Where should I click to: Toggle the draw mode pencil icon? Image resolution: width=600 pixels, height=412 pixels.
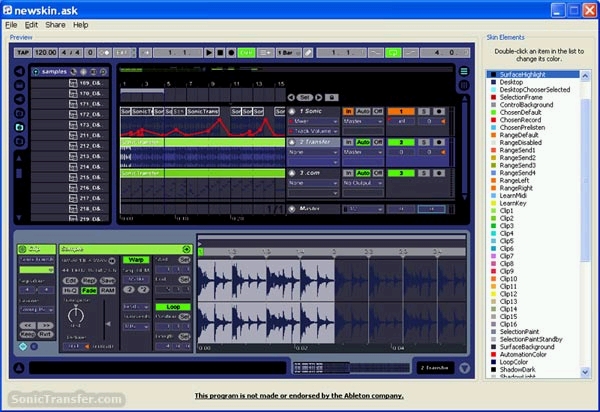pyautogui.click(x=308, y=53)
